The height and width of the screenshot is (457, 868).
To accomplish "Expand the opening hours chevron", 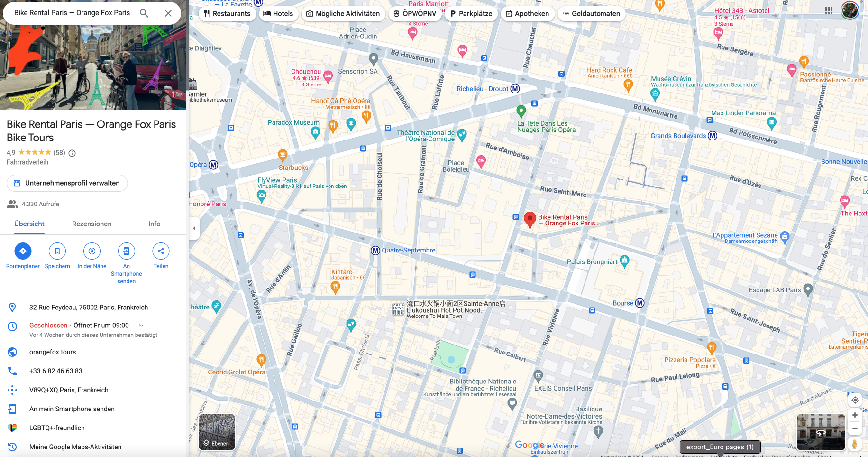I will (x=141, y=326).
